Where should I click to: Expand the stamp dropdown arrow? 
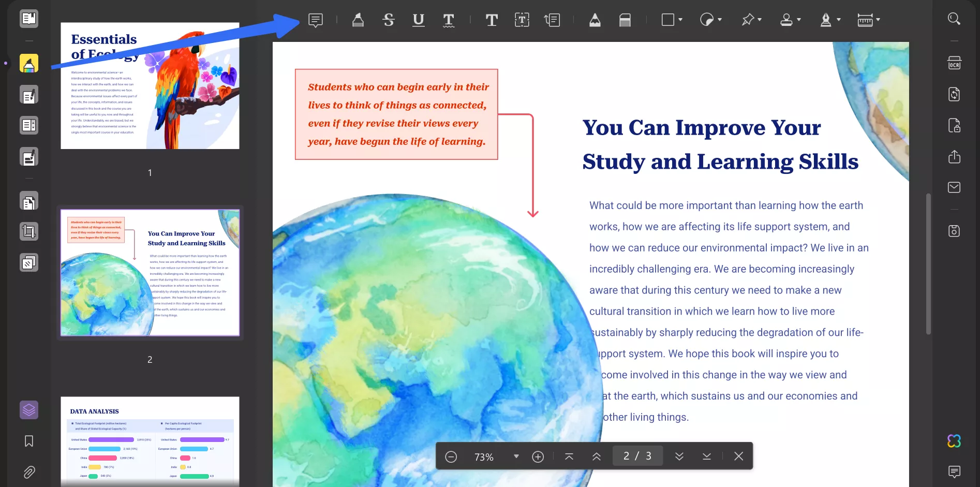click(799, 20)
